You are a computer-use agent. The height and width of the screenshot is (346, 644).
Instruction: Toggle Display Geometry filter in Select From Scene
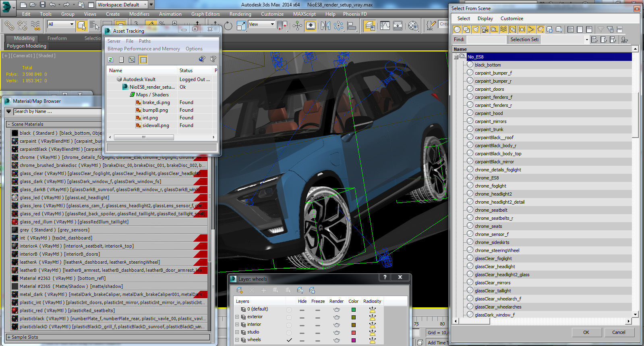tap(457, 29)
